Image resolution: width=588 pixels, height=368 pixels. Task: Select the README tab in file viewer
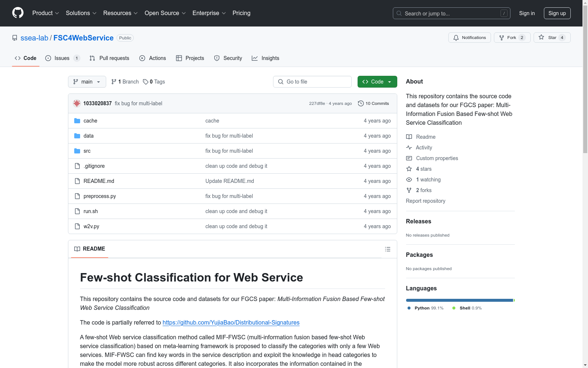[90, 249]
